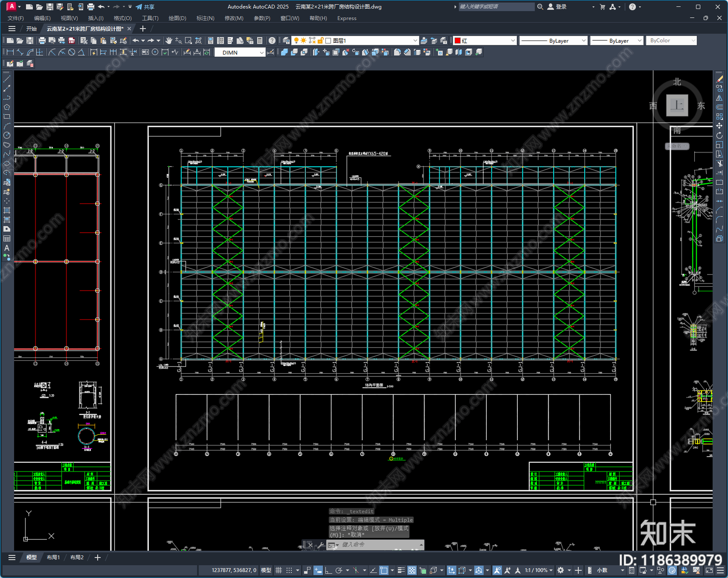Toggle lineweight display in status bar

401,570
